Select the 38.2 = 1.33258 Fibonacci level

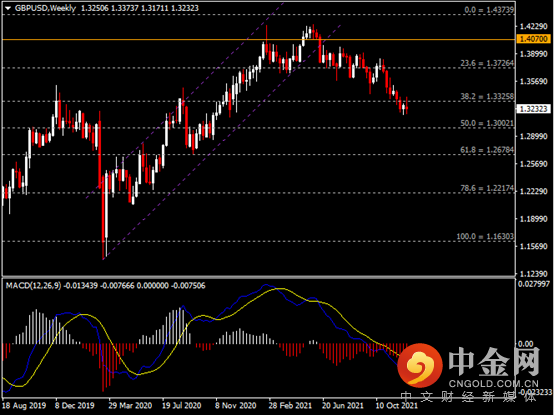487,96
